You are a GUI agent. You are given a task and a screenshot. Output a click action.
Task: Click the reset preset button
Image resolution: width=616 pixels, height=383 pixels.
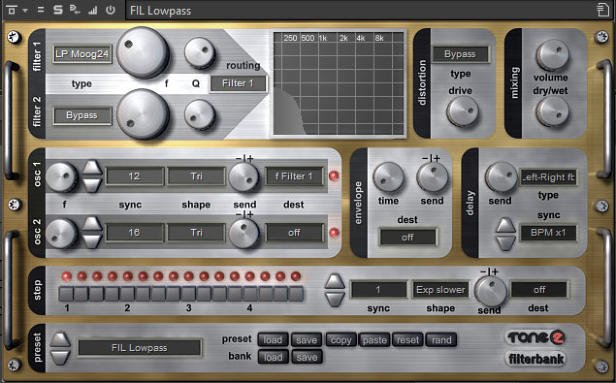[408, 340]
